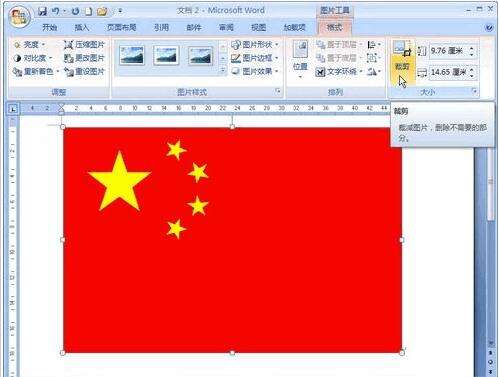Increase picture width with up spinner
The height and width of the screenshot is (377, 499).
(472, 69)
